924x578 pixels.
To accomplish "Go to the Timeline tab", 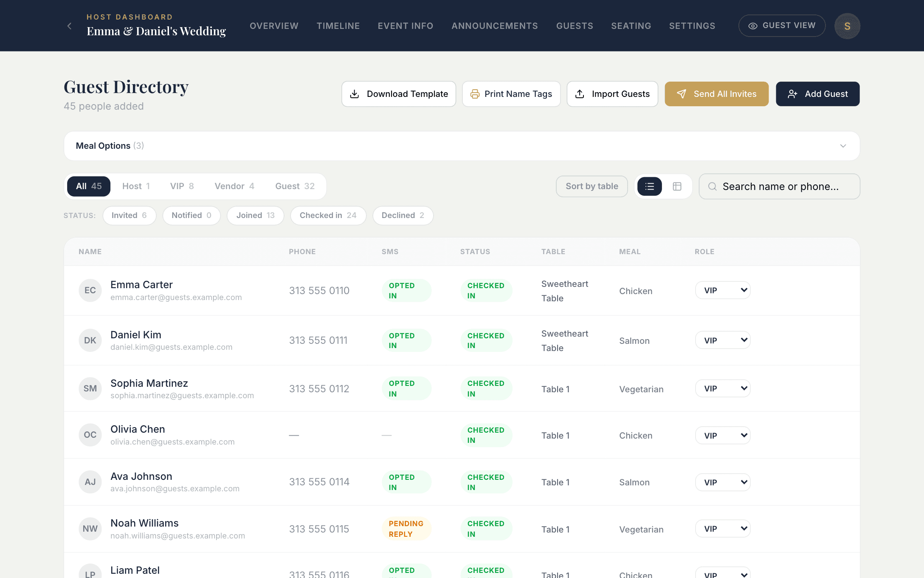I will tap(338, 26).
